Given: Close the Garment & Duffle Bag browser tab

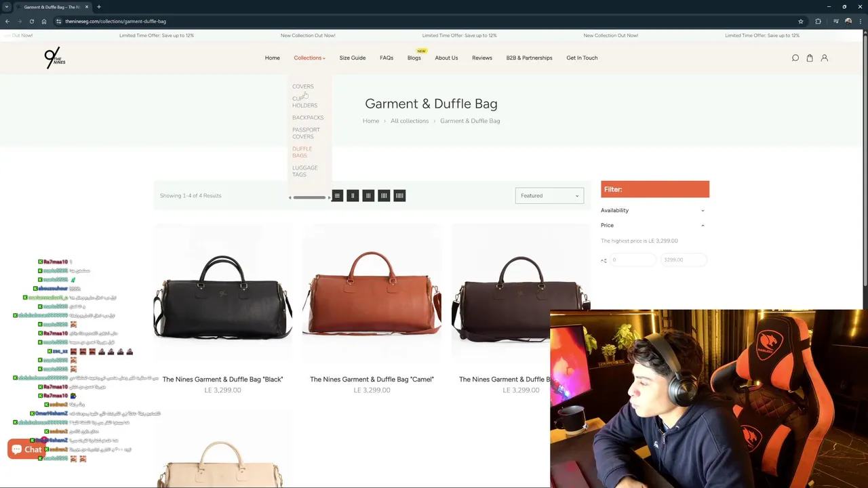Looking at the screenshot, I should click(x=87, y=7).
